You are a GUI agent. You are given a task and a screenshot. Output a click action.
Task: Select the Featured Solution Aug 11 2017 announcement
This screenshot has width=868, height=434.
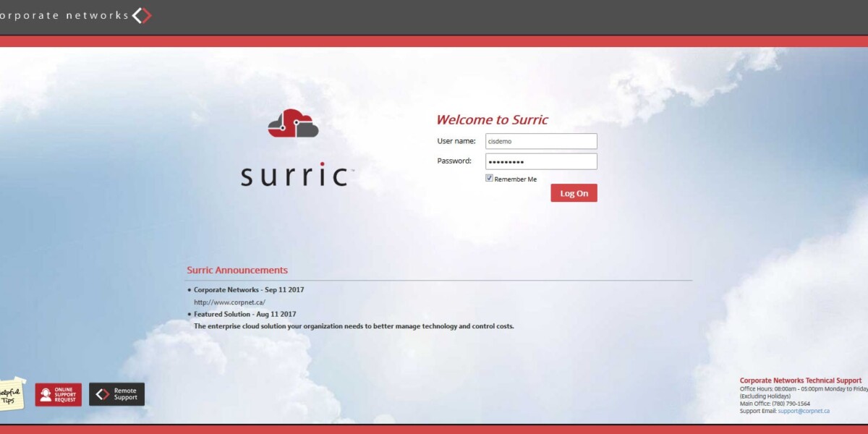[x=244, y=315]
